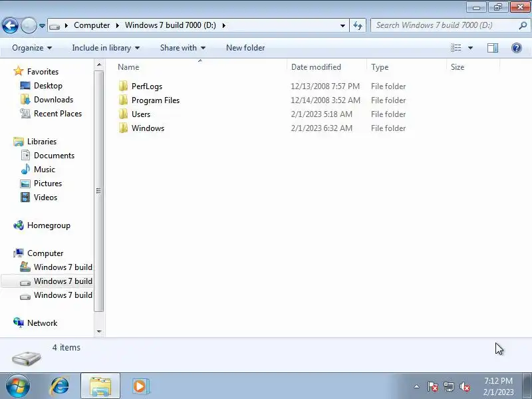The width and height of the screenshot is (532, 399).
Task: Click the Program Files name text
Action: click(x=156, y=100)
